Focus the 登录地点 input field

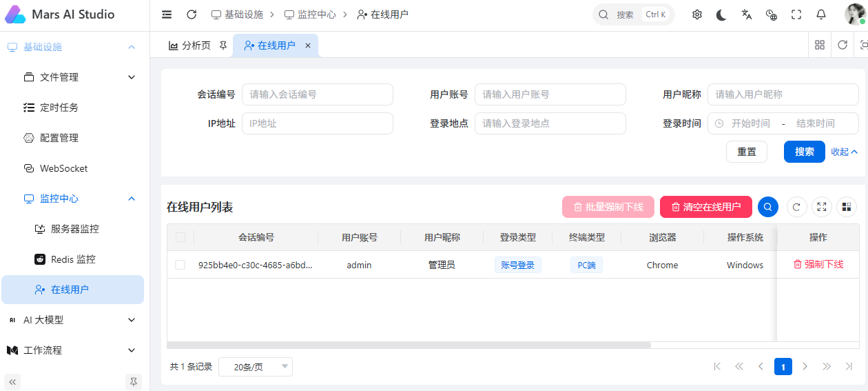550,123
